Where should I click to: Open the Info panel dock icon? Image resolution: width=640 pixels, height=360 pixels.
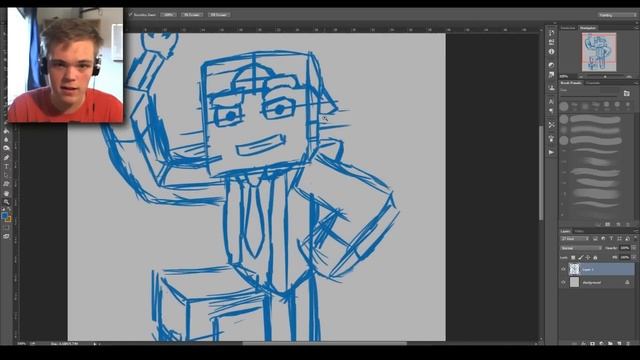[551, 52]
